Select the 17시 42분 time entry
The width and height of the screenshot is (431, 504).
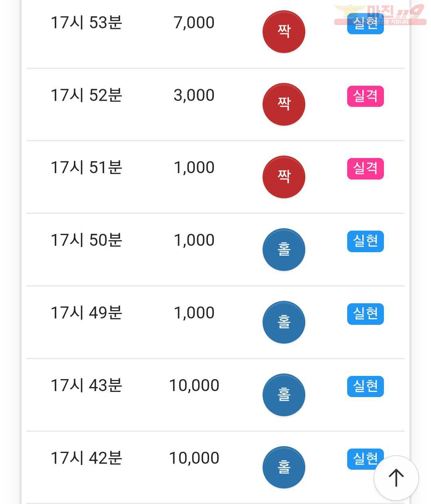(x=87, y=458)
